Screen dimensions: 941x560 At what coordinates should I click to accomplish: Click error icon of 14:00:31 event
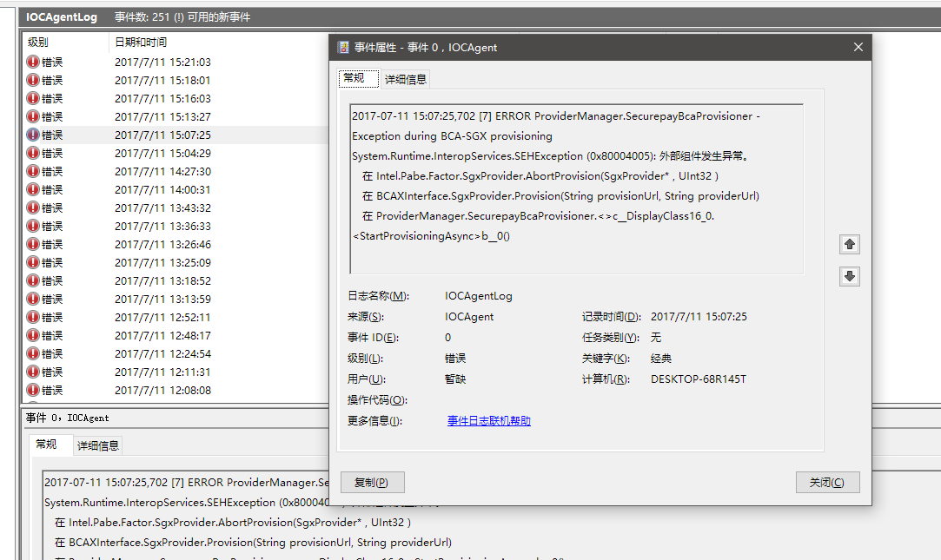pos(33,189)
